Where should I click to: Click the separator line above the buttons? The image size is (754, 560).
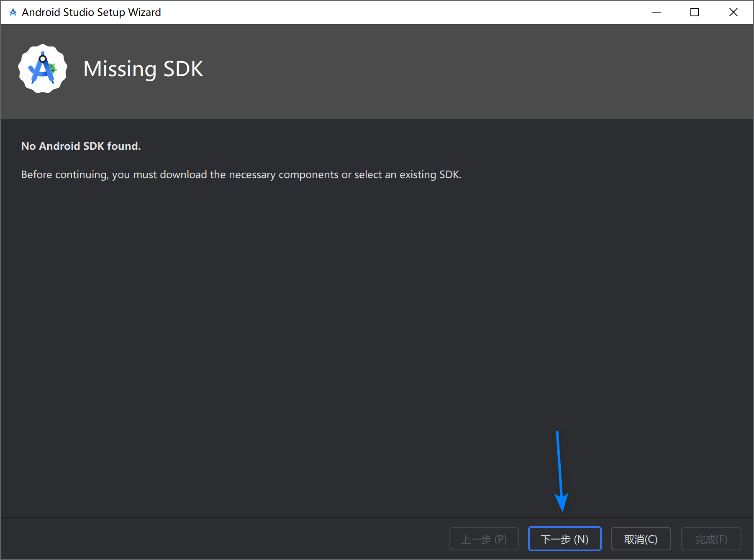(x=293, y=517)
